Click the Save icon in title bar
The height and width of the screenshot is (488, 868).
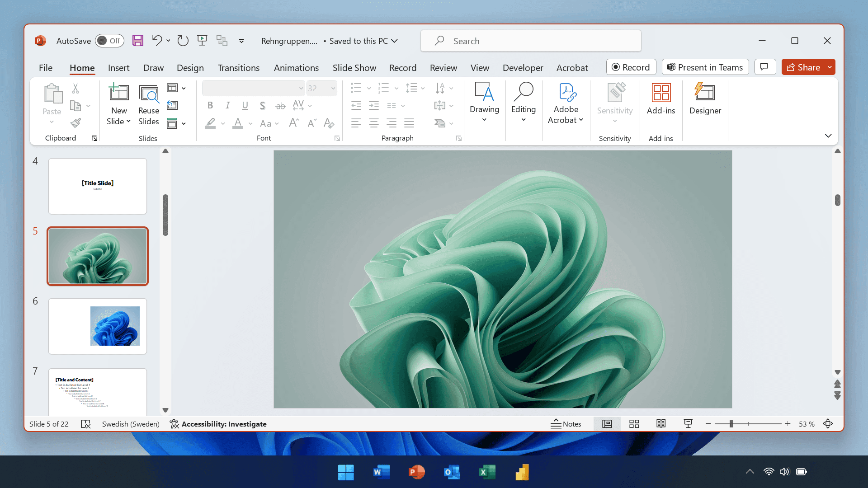tap(137, 41)
